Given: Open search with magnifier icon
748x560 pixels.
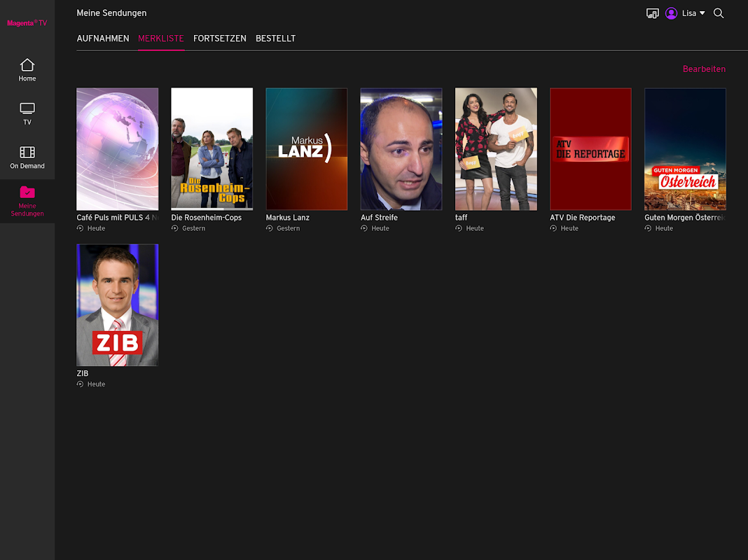Looking at the screenshot, I should tap(719, 13).
